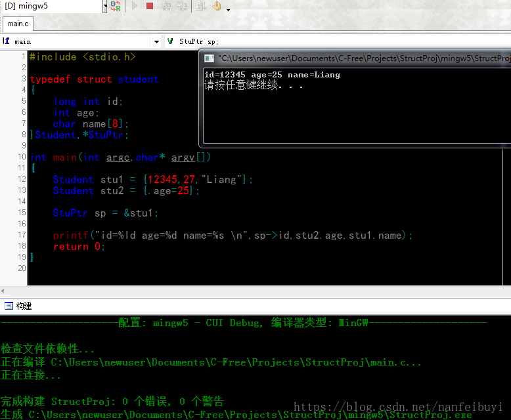Open the [D] mingw5 build configuration dropdown
The image size is (511, 420).
(105, 6)
